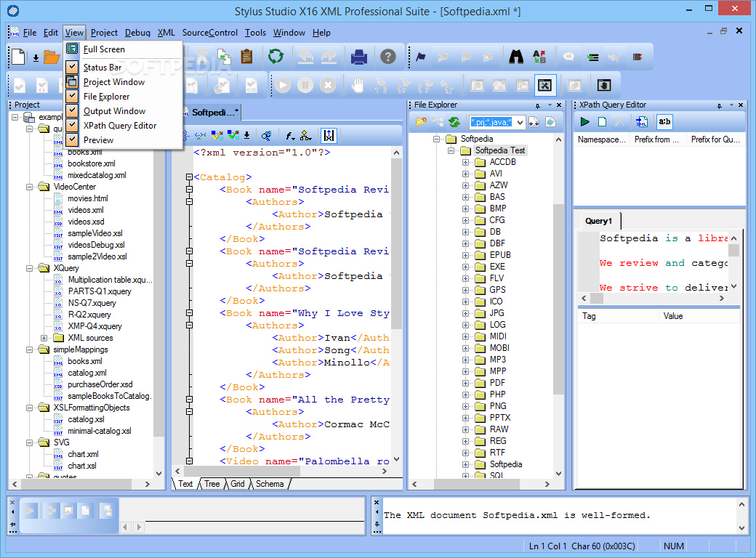Click the Redo arrow icon
Screen dimensions: 756x558
point(329,57)
